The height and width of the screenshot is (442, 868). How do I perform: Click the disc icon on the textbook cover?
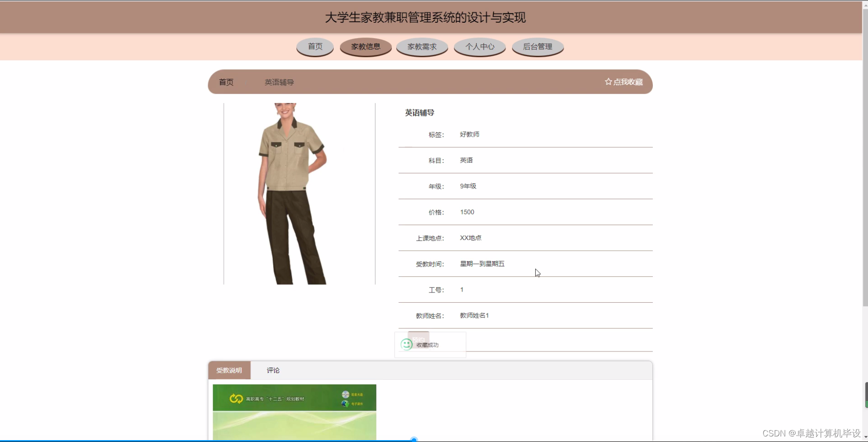pos(345,394)
